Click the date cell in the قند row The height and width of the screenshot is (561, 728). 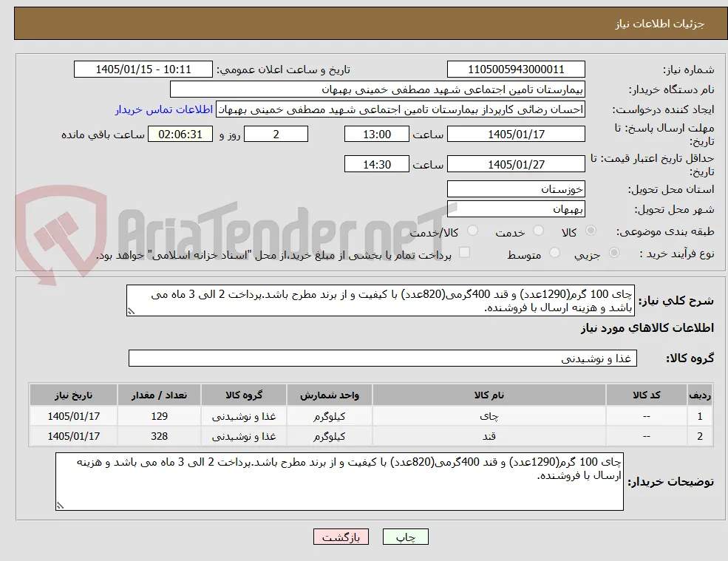coord(73,436)
